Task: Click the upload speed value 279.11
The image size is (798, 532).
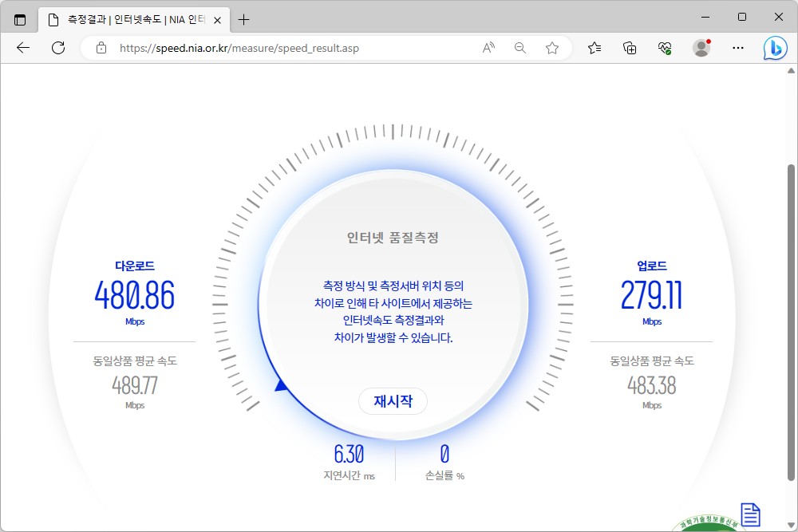Action: (x=651, y=295)
